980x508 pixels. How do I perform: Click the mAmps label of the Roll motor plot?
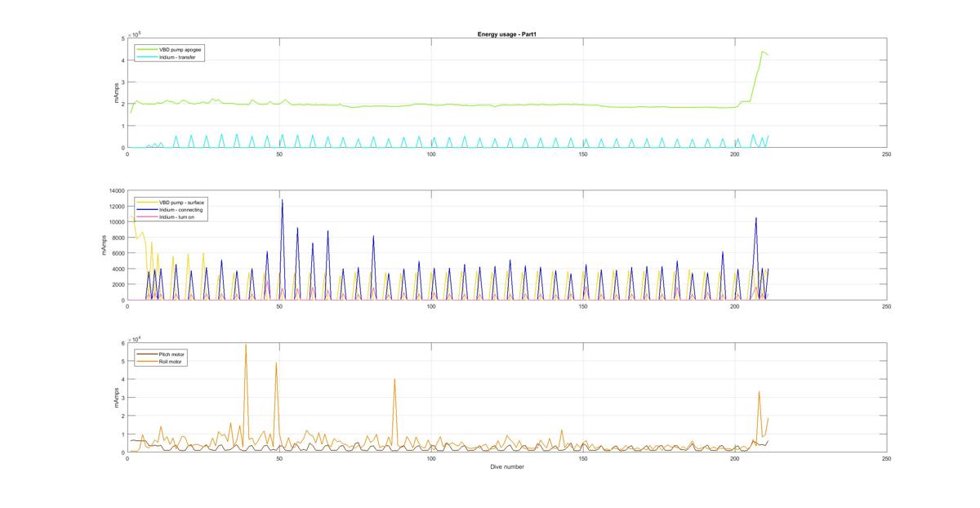[x=116, y=398]
